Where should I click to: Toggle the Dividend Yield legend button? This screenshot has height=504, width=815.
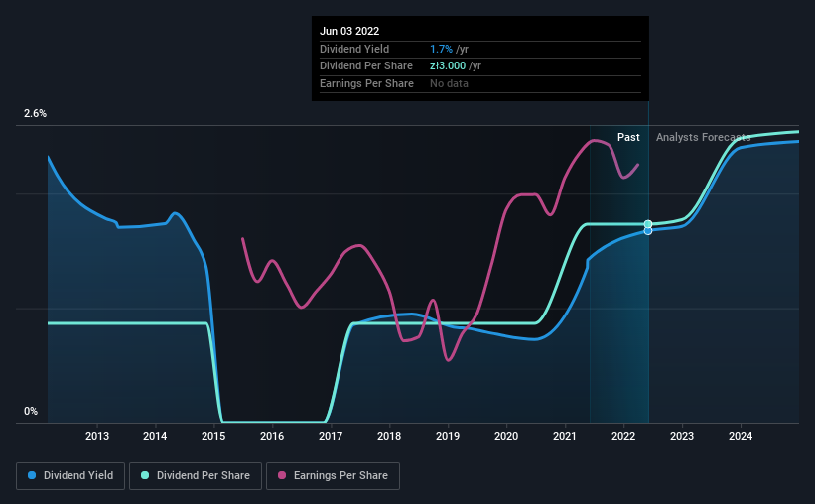(70, 476)
